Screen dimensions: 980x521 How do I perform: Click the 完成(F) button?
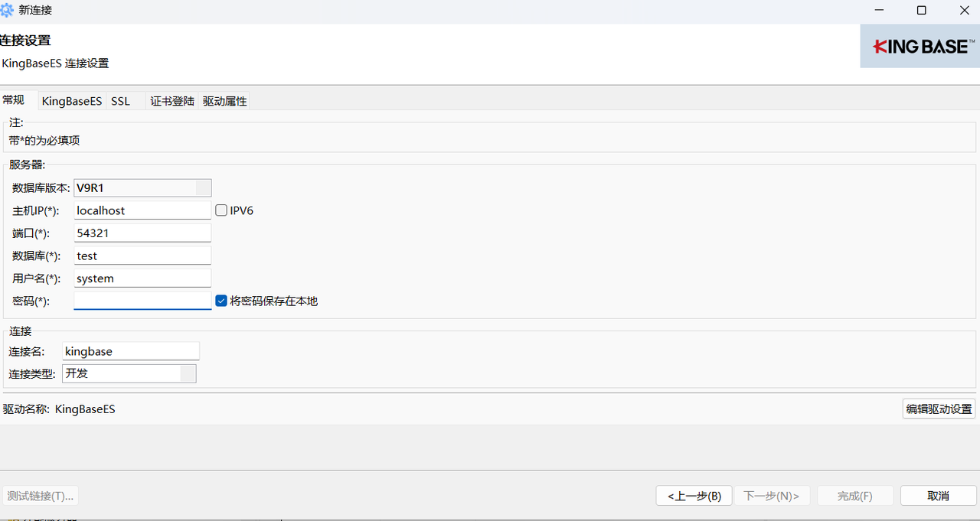tap(855, 496)
